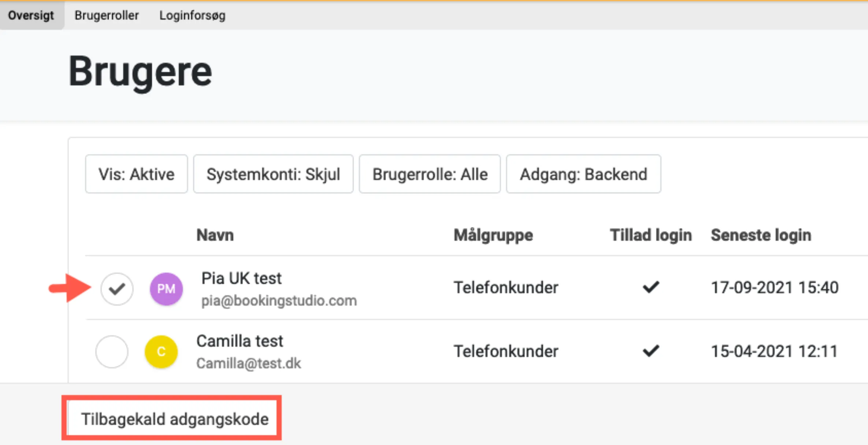Click Tillad login checkmark for Camilla

[x=651, y=351]
